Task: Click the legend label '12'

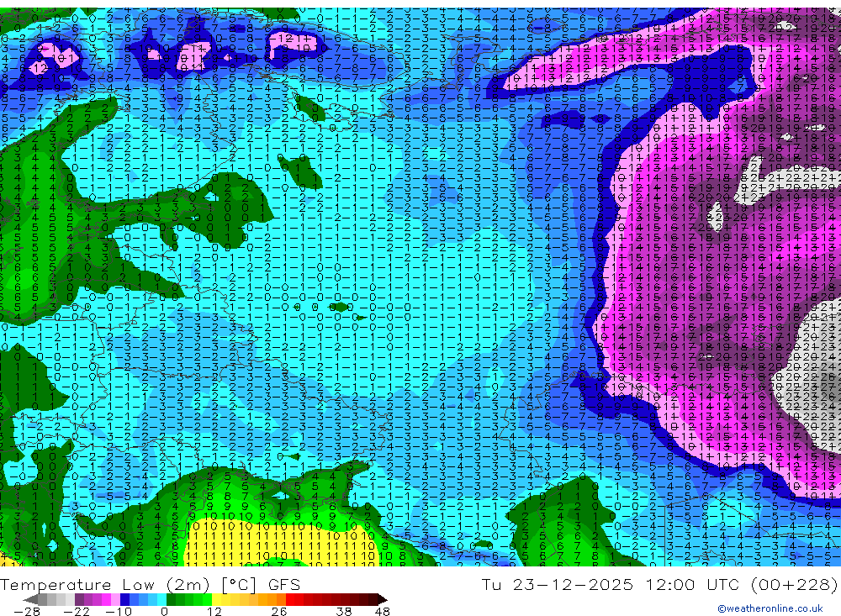Action: point(214,611)
